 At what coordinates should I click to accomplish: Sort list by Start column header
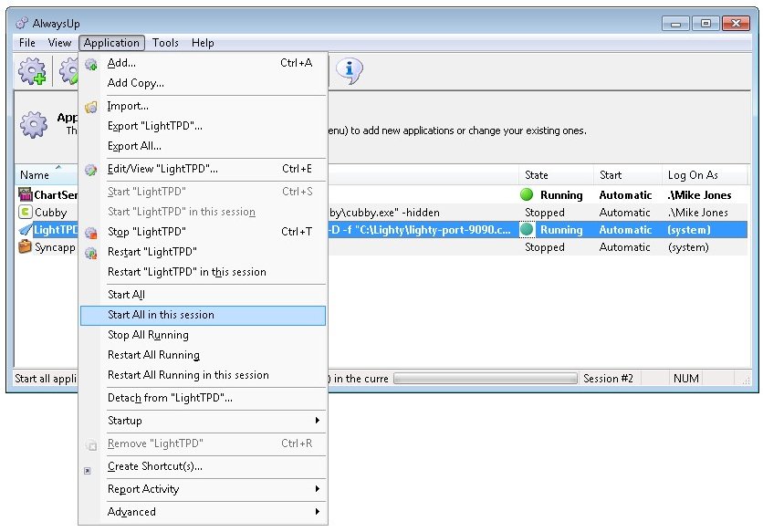[x=628, y=174]
